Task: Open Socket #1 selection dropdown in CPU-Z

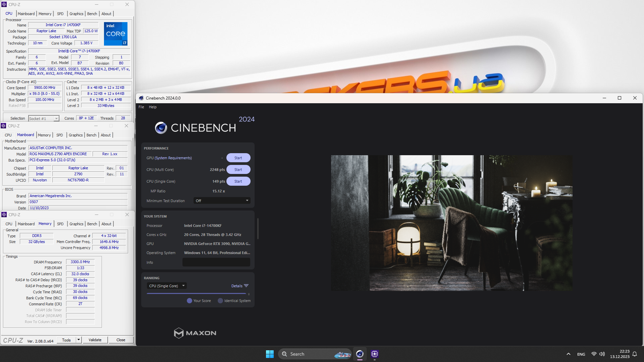Action: pos(44,118)
